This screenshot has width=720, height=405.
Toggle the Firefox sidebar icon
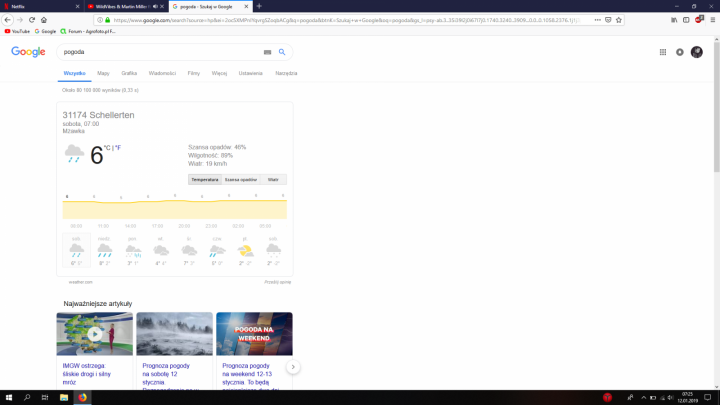686,20
